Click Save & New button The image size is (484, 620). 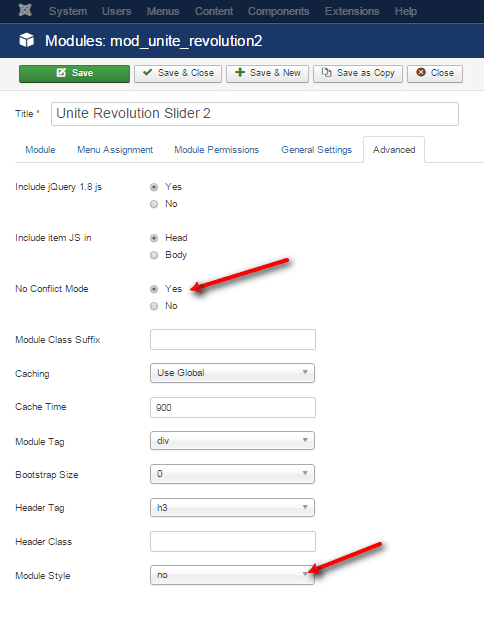pos(267,74)
